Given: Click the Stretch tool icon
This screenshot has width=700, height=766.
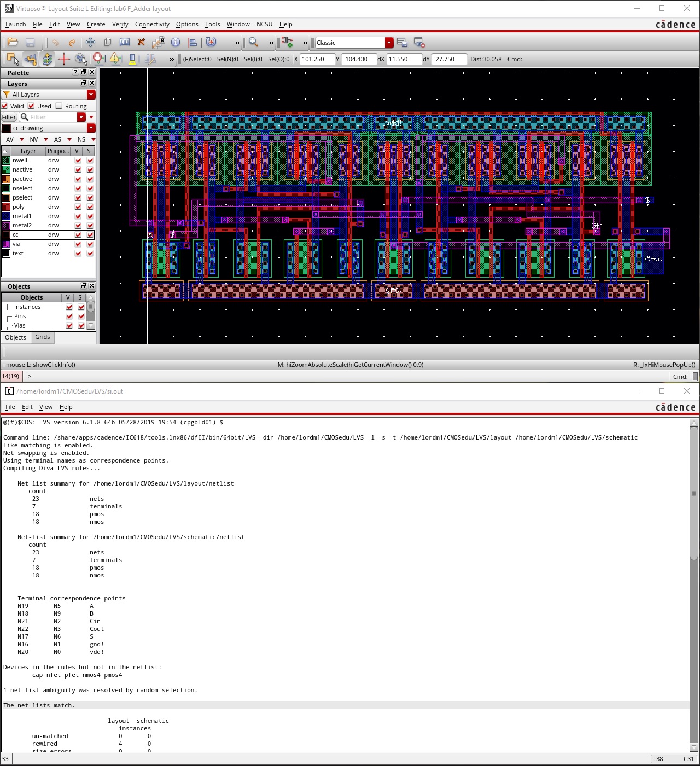Looking at the screenshot, I should click(x=125, y=43).
